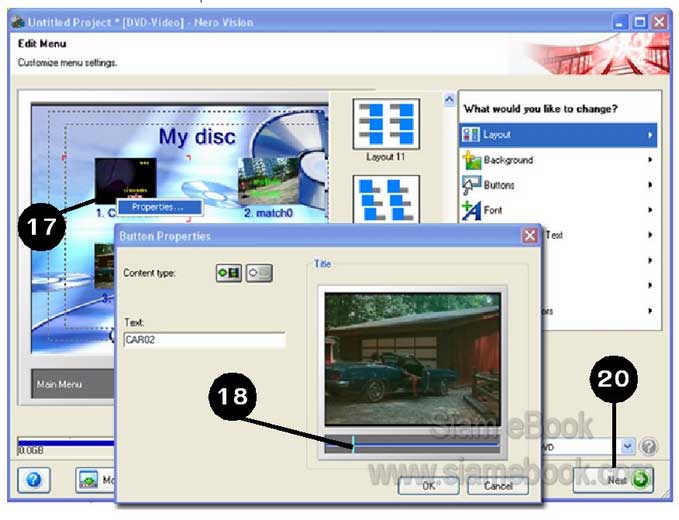Click the help question mark icon at bottom left
The width and height of the screenshot is (679, 520).
pos(34,480)
